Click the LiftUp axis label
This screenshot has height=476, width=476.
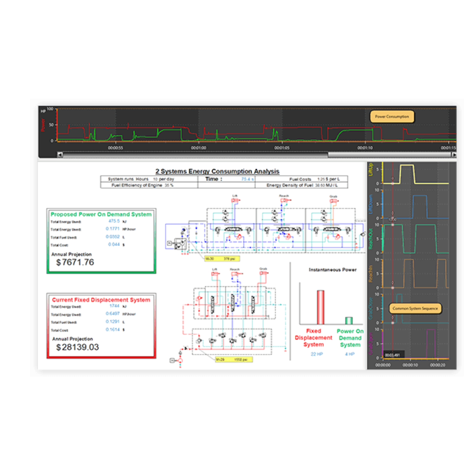pyautogui.click(x=370, y=170)
